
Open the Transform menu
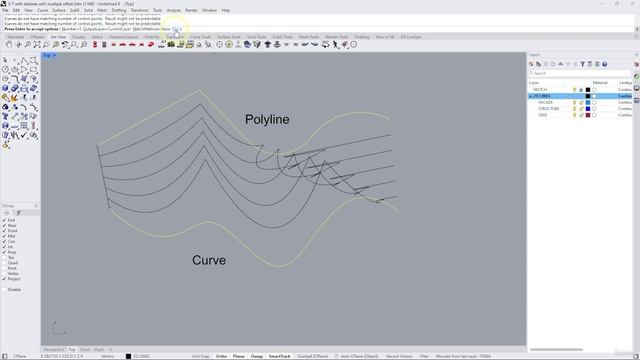[140, 10]
